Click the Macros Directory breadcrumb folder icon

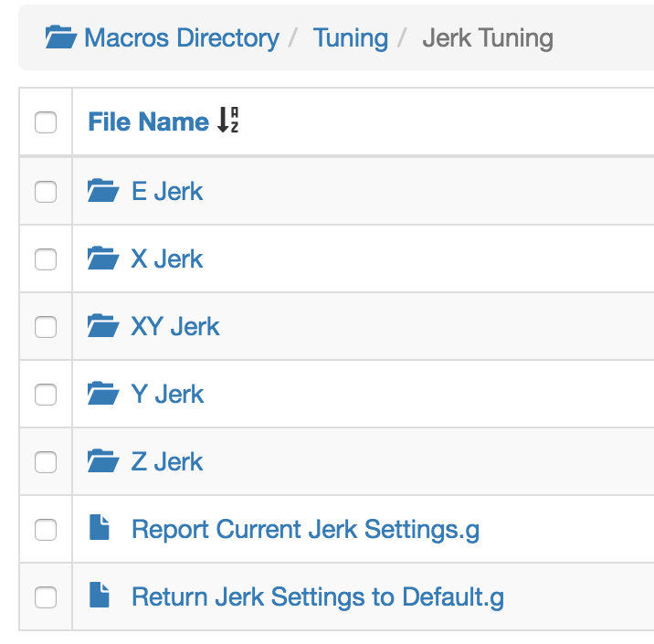point(61,37)
